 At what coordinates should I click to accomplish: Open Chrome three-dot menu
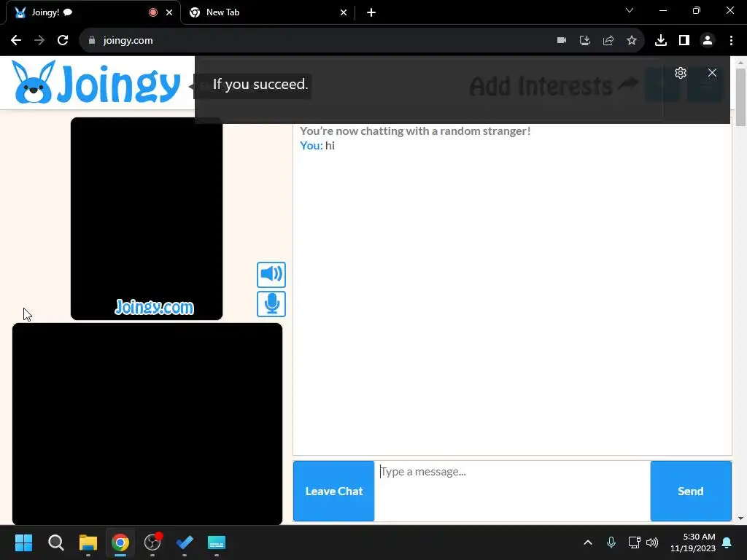click(731, 41)
